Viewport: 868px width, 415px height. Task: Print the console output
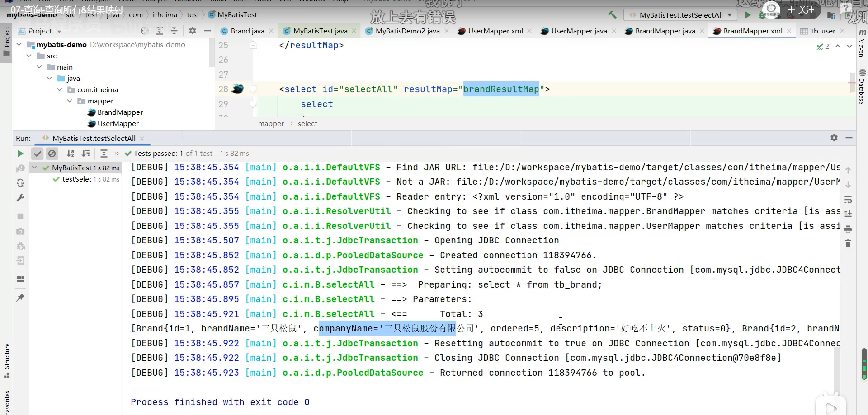[x=848, y=229]
